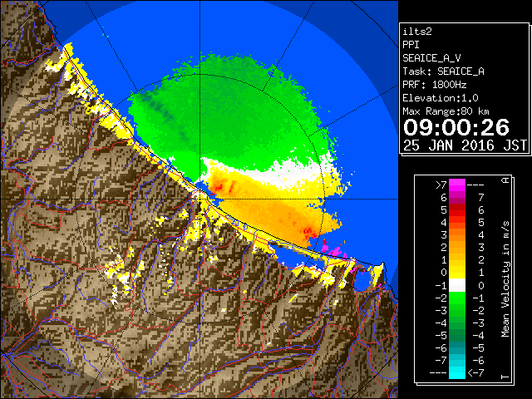Click the radar center where the range crosshairs meet

tap(200, 199)
